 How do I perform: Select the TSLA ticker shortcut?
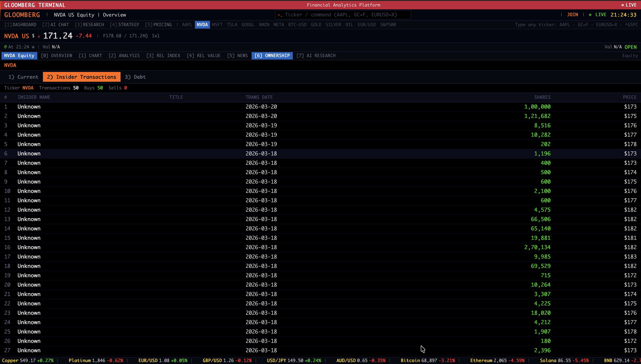(x=232, y=24)
